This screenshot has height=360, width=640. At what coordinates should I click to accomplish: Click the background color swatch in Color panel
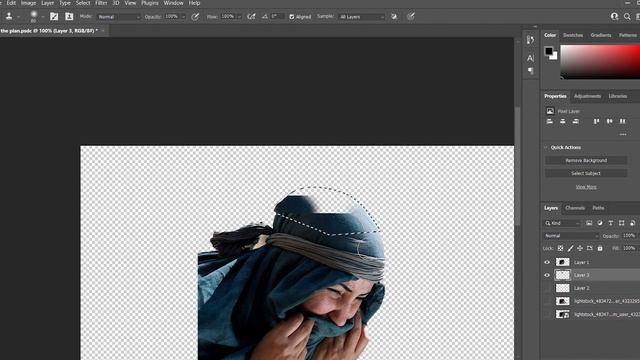(x=554, y=56)
